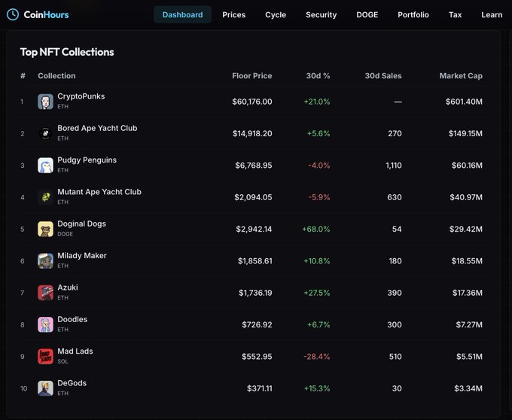The width and height of the screenshot is (512, 420).
Task: Click the Mad Lads red avatar
Action: point(45,357)
